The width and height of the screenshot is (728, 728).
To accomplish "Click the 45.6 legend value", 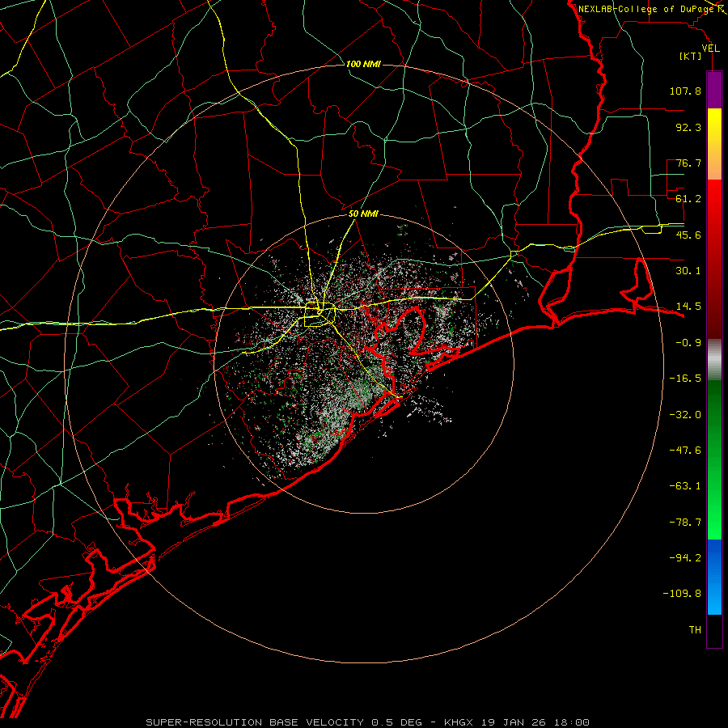I will pos(688,235).
